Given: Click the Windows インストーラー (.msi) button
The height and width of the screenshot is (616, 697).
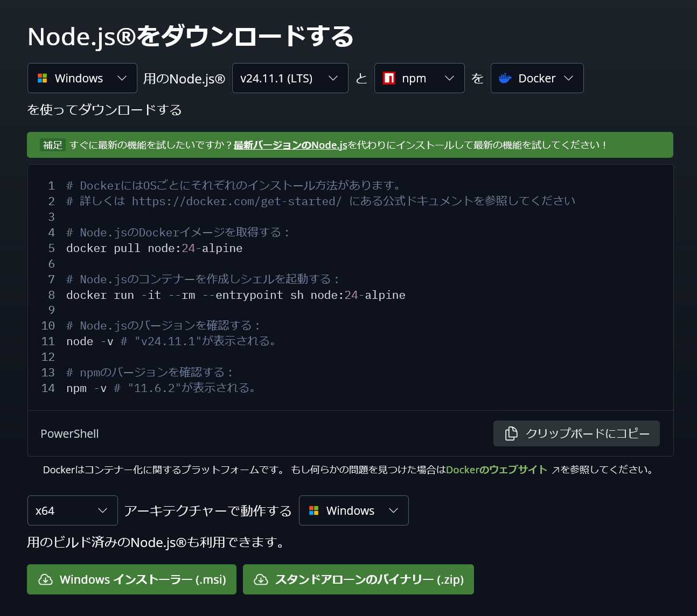Looking at the screenshot, I should pyautogui.click(x=131, y=579).
